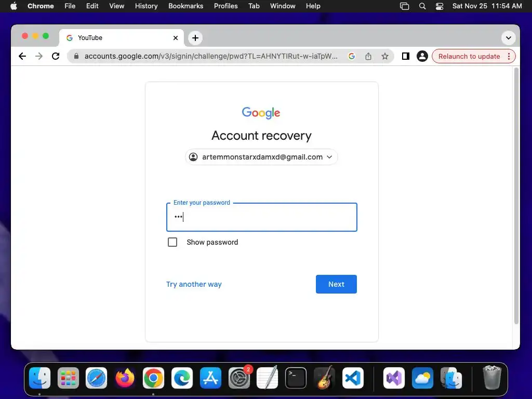The image size is (532, 399).
Task: Open the Relaunch to update three-dot menu
Action: click(509, 56)
